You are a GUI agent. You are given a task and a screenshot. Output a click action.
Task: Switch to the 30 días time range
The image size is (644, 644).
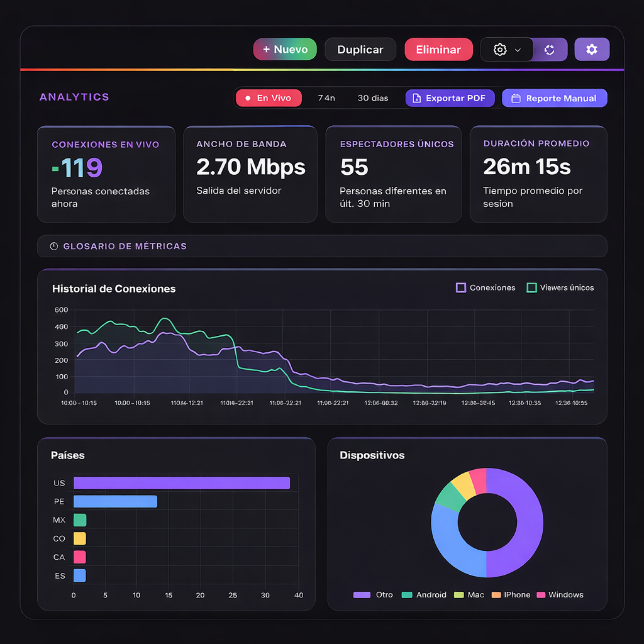point(372,98)
